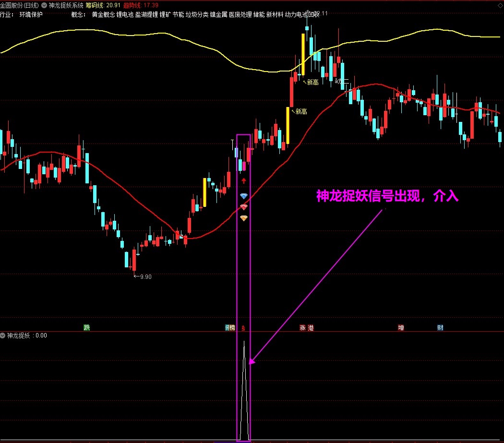This screenshot has width=504, height=443.
Task: Click the red up-arrow buy signal
Action: coord(244,180)
